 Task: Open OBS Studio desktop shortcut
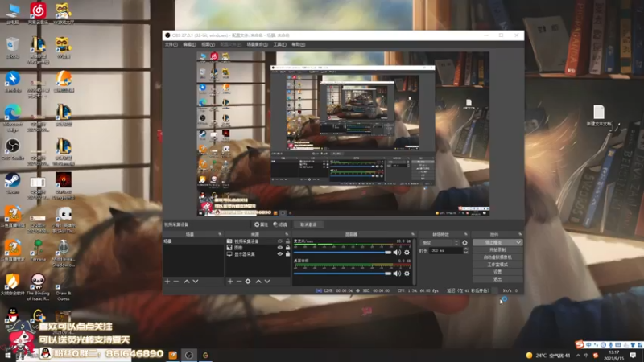pos(13,149)
